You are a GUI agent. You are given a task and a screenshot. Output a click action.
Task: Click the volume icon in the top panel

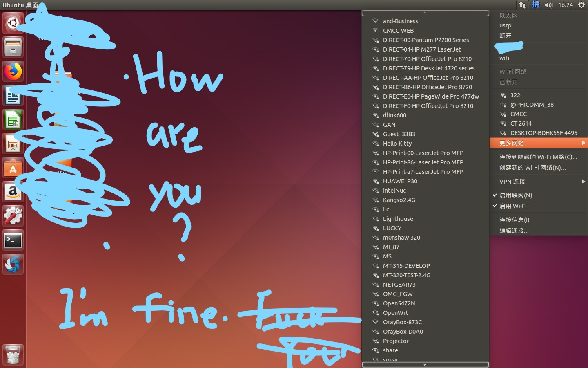(x=548, y=5)
